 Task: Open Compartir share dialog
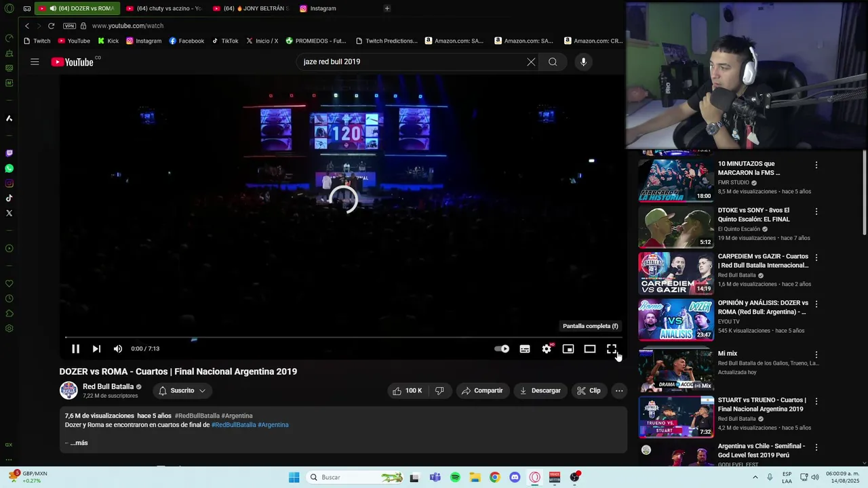(482, 390)
